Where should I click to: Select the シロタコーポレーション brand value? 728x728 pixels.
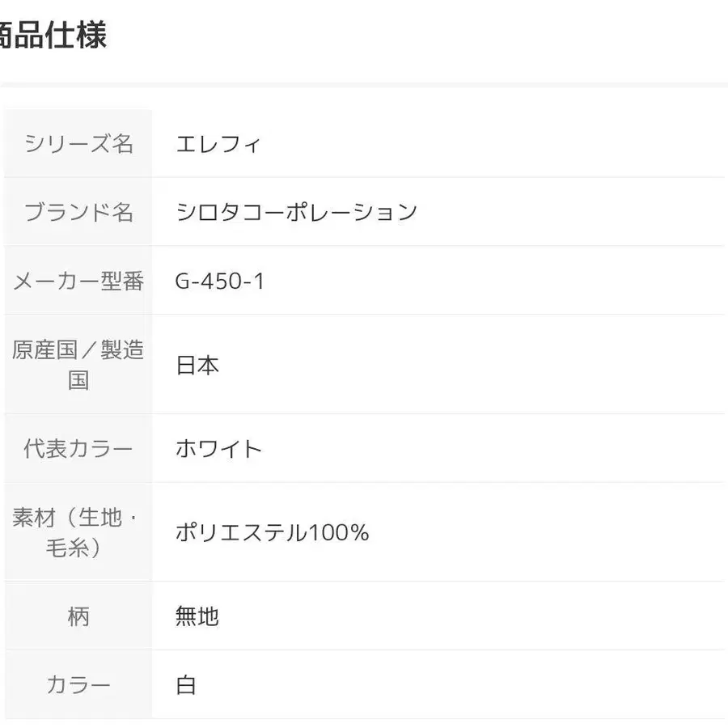click(296, 212)
